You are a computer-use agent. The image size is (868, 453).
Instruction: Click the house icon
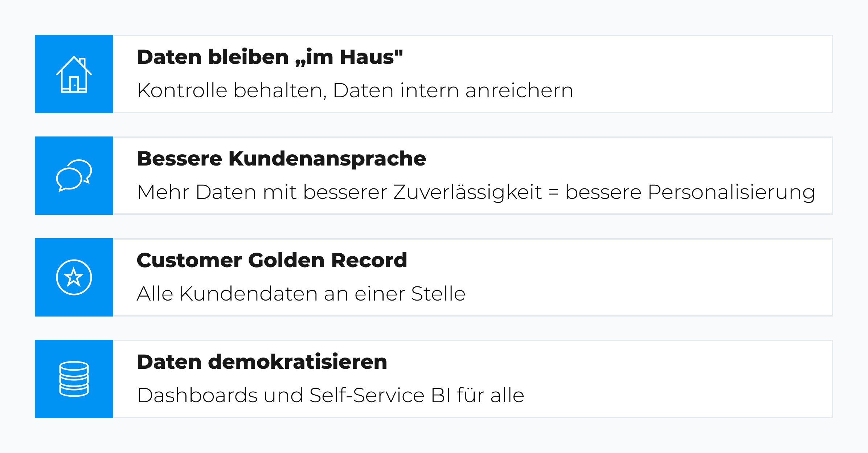tap(74, 74)
